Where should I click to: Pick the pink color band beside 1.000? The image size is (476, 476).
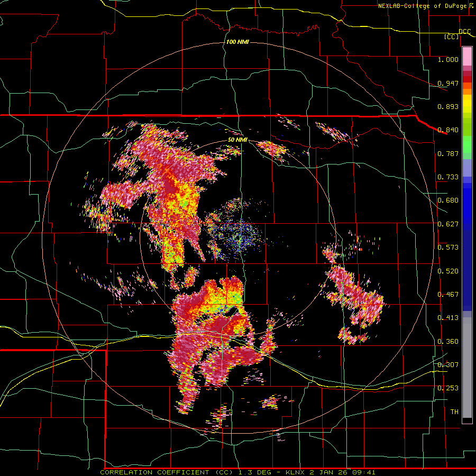pos(467,57)
